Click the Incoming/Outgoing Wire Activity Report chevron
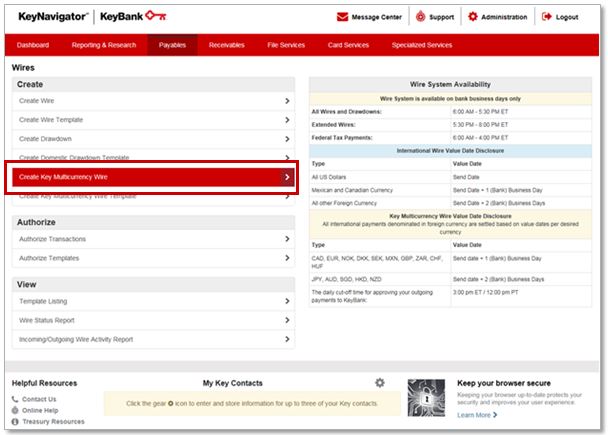Viewport: 608px width, 435px height. (x=287, y=339)
